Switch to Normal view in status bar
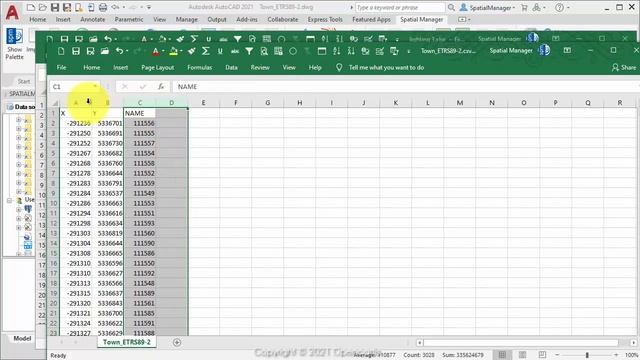 coord(502,355)
